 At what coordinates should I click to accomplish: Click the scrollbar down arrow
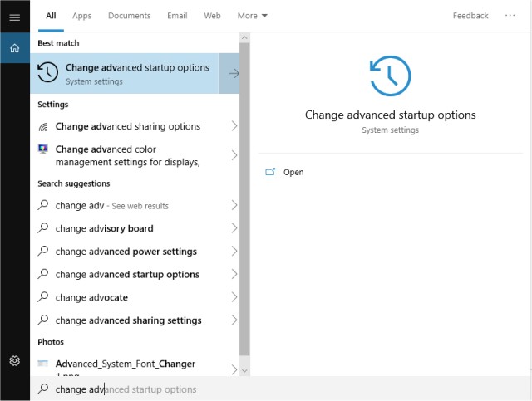[x=244, y=370]
